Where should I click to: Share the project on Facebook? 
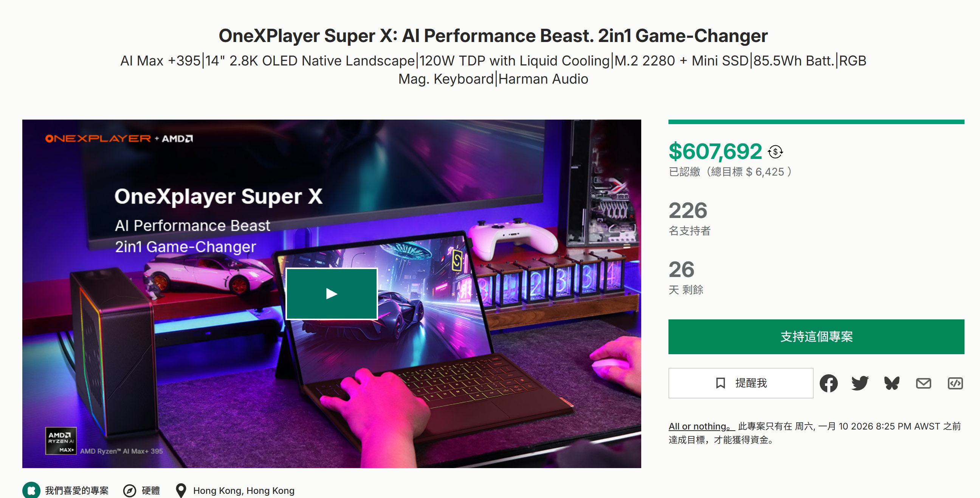[x=830, y=383]
